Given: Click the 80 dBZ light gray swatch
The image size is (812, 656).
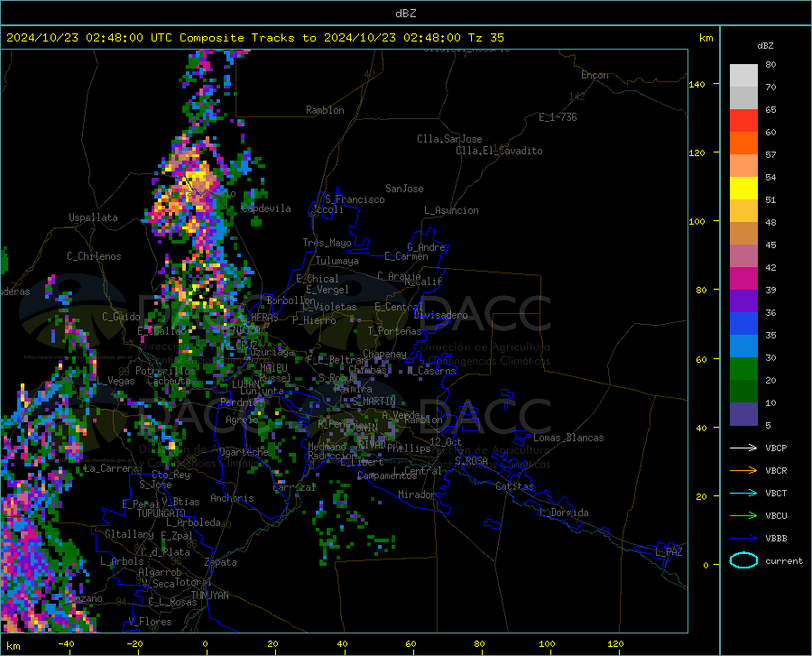Looking at the screenshot, I should (x=743, y=76).
